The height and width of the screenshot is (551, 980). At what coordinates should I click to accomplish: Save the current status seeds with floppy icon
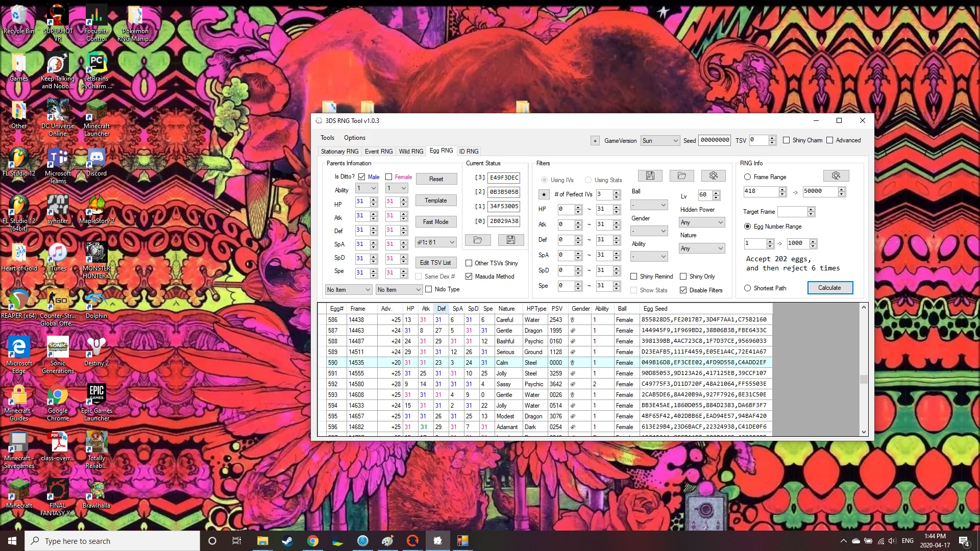click(x=510, y=240)
